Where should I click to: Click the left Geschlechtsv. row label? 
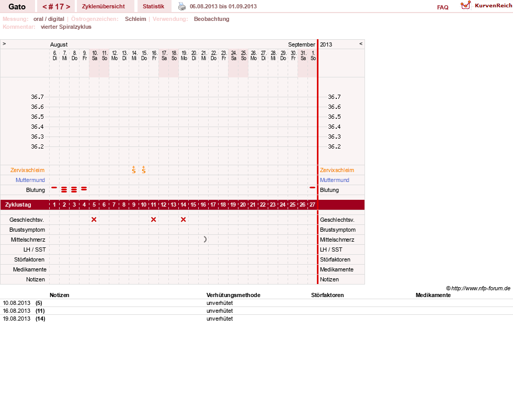click(27, 220)
